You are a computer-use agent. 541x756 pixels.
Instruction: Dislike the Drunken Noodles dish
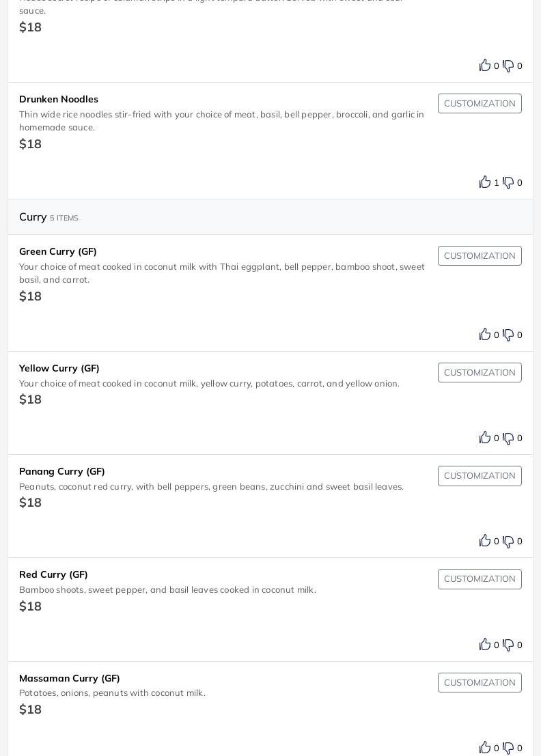(x=508, y=182)
